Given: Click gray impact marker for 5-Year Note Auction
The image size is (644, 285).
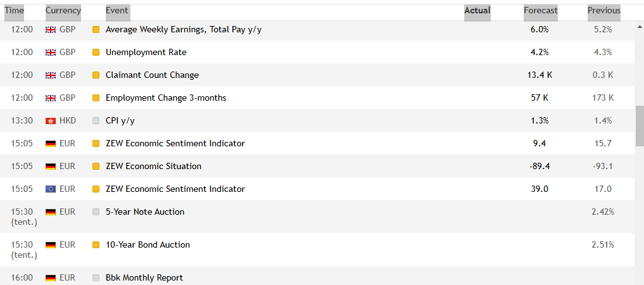Looking at the screenshot, I should (x=96, y=212).
